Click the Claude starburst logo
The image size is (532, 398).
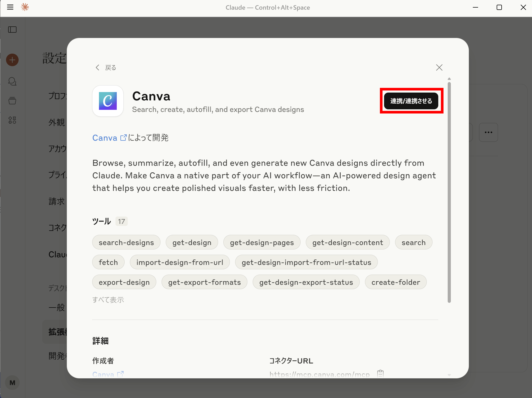[x=25, y=7]
